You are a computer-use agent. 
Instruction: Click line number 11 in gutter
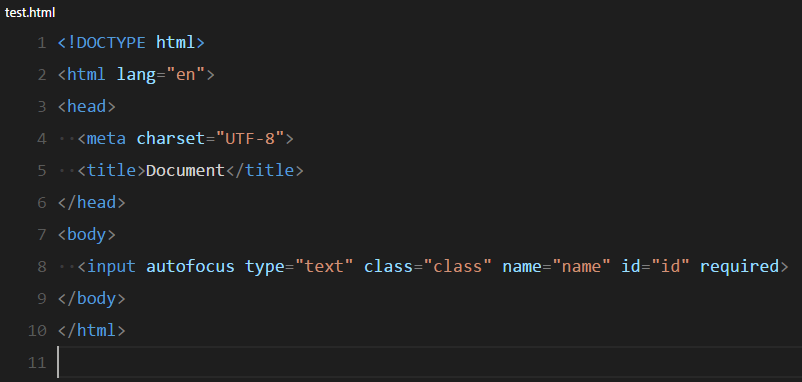coord(37,363)
